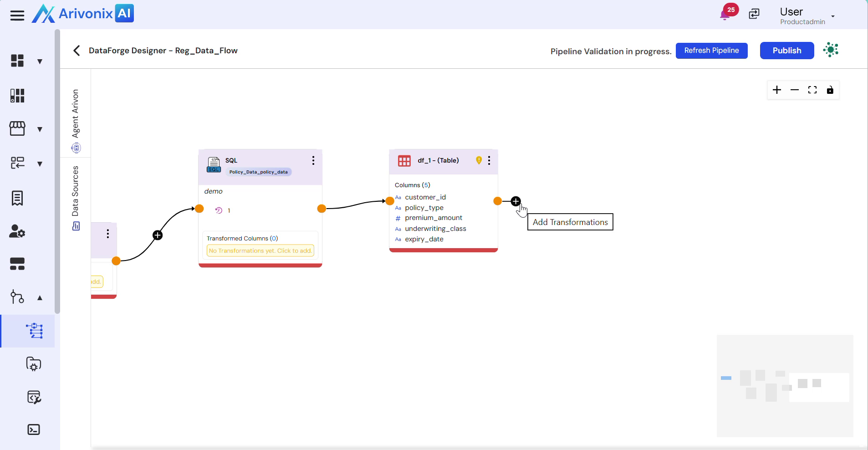Open the hamburger navigation menu
Screen dimensions: 868x450
point(17,15)
